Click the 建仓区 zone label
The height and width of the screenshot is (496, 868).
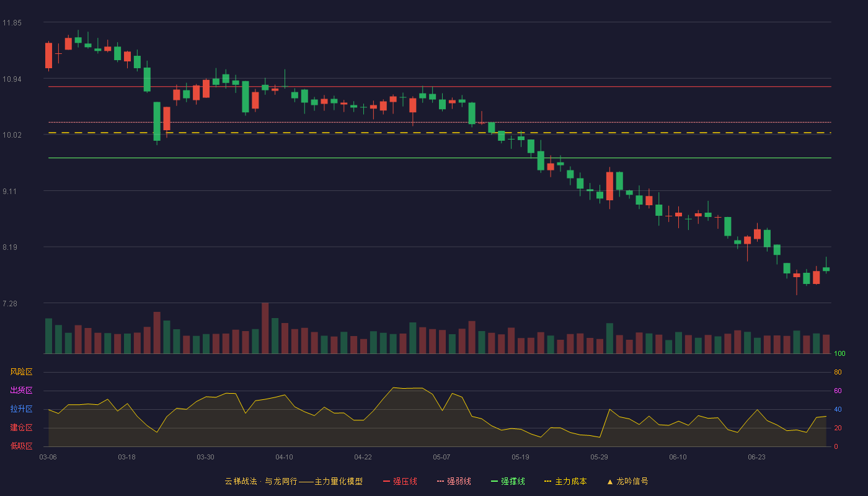pos(21,428)
